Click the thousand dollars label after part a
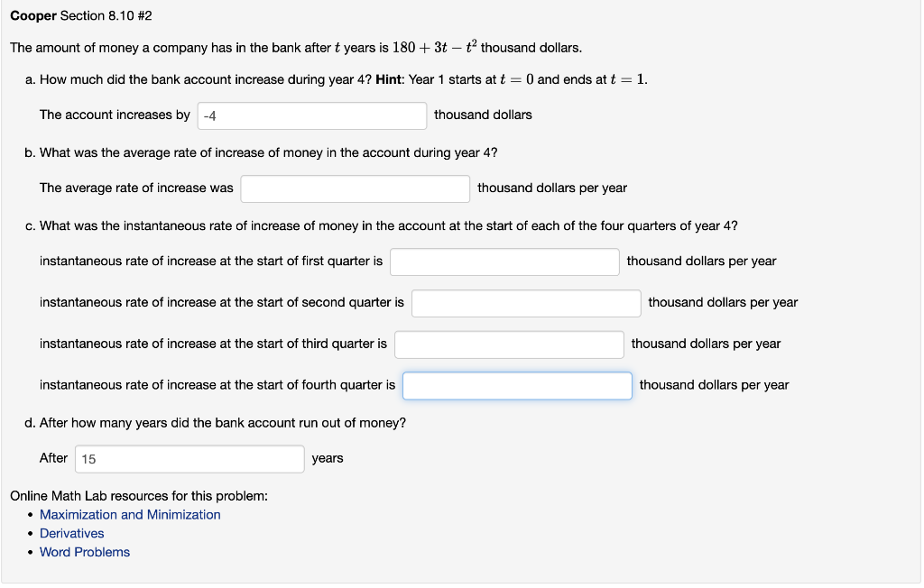Screen dimensions: 924x588 [x=482, y=115]
